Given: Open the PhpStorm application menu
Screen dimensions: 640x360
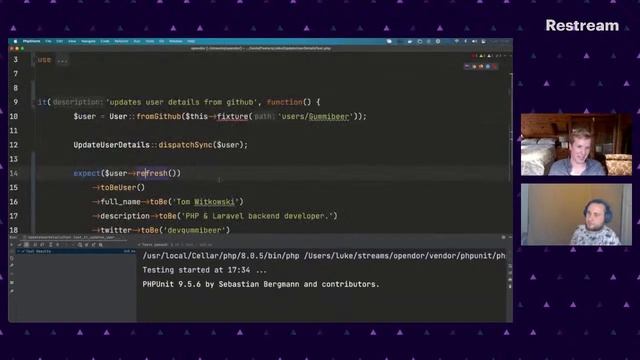Looking at the screenshot, I should [x=31, y=41].
